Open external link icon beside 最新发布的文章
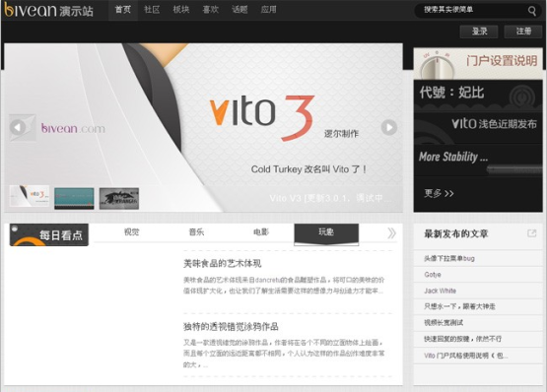The image size is (547, 392). pos(531,233)
